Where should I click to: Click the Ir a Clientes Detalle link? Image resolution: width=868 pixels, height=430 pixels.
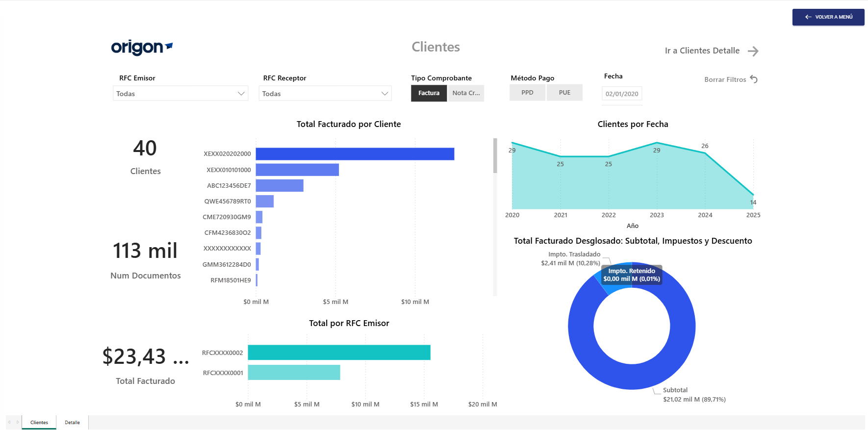pos(702,51)
